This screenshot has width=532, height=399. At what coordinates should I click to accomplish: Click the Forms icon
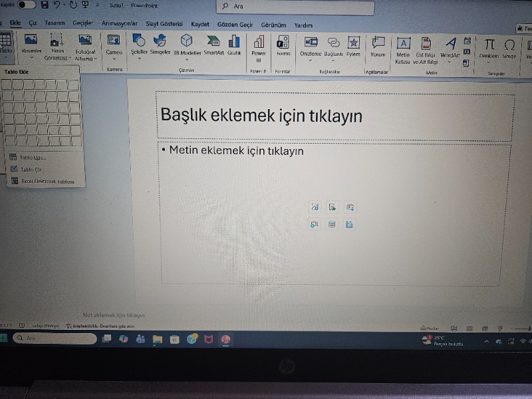coord(283,42)
